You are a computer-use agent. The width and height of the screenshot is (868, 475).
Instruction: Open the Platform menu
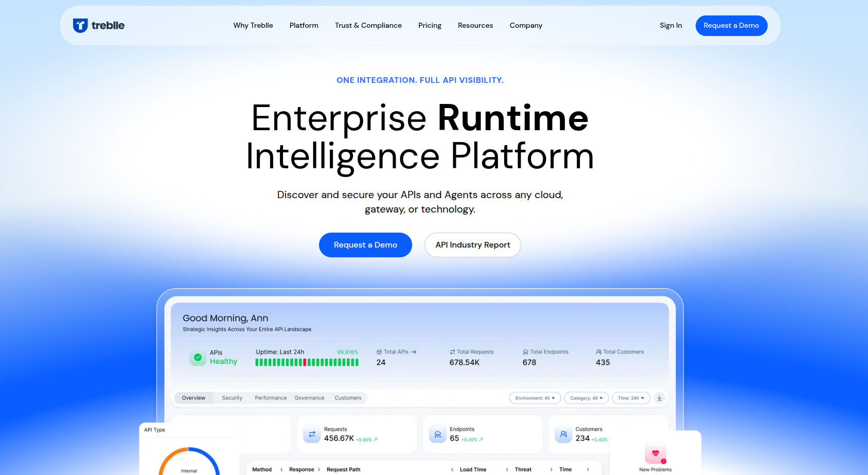304,25
